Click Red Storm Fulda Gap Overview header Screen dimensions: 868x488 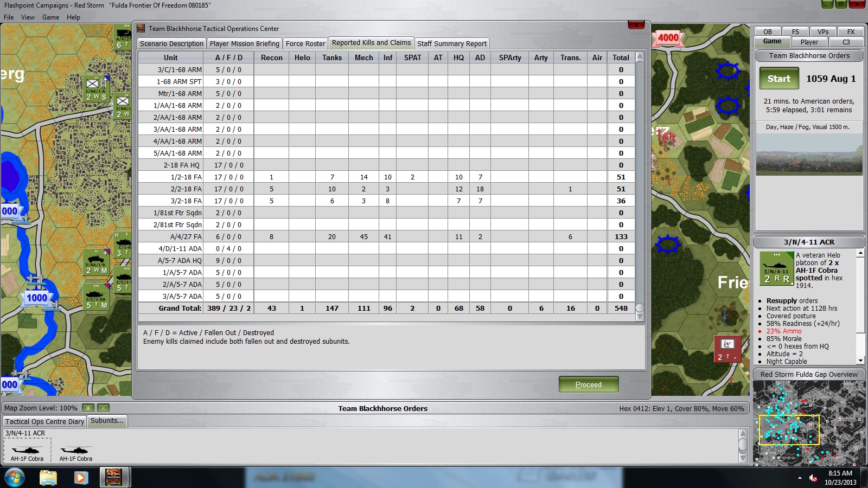(809, 374)
